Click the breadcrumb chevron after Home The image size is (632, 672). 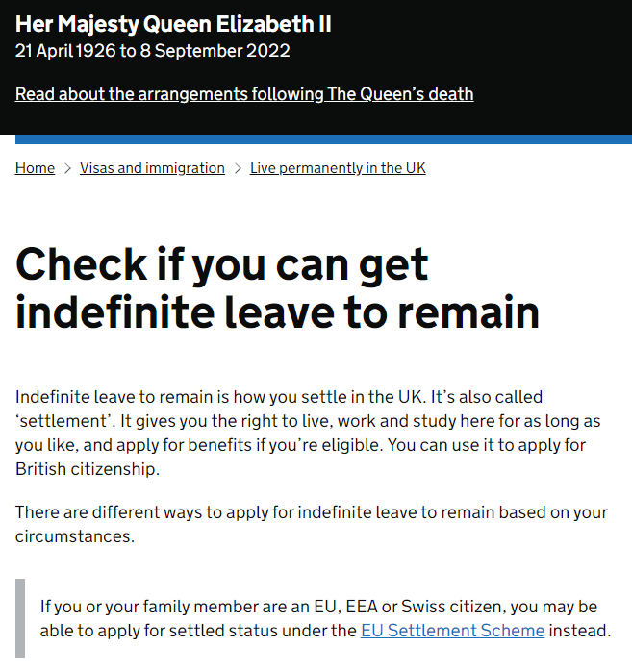coord(67,169)
